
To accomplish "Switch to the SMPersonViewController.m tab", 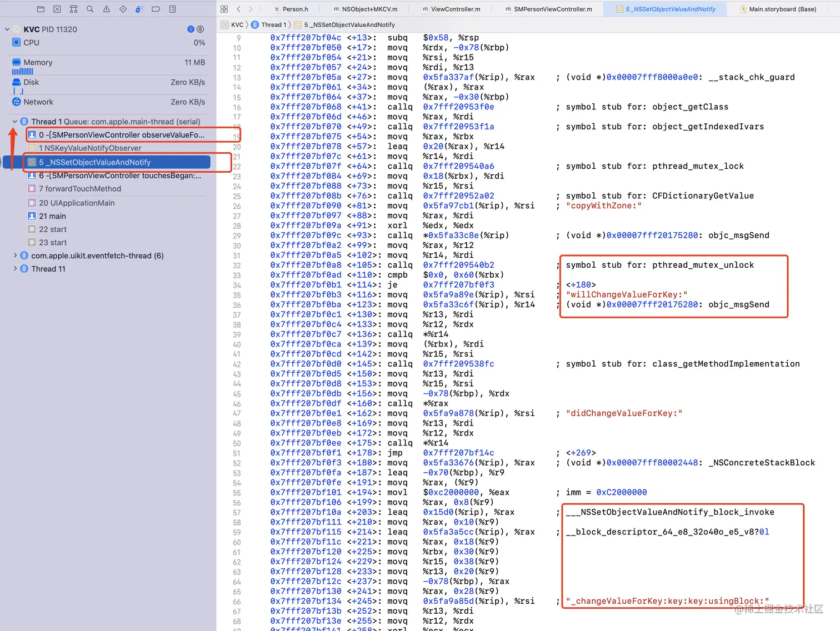I will click(548, 9).
